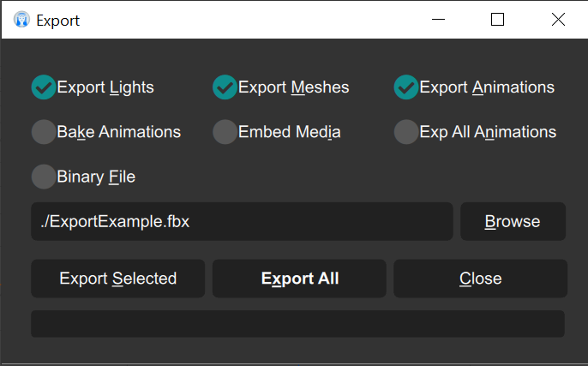The width and height of the screenshot is (588, 366).
Task: Check the Exp All Animations option
Action: click(x=406, y=132)
